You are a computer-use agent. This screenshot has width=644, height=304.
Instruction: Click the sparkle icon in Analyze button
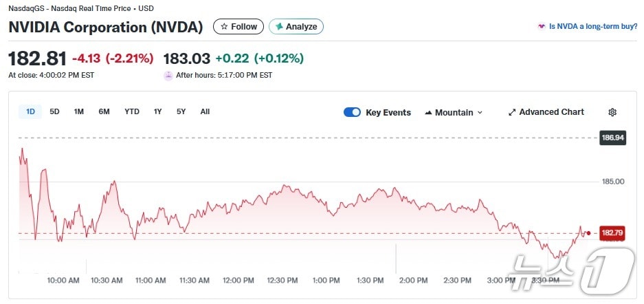[x=279, y=27]
